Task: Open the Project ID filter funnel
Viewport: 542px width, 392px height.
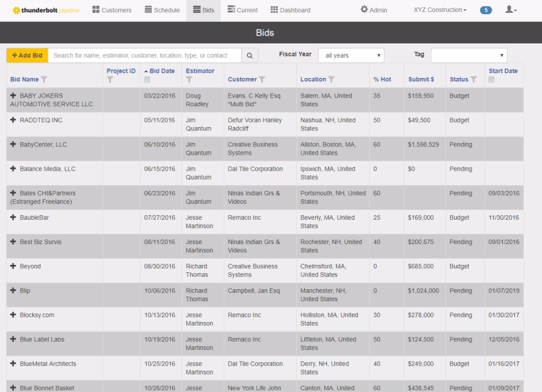Action: point(110,80)
